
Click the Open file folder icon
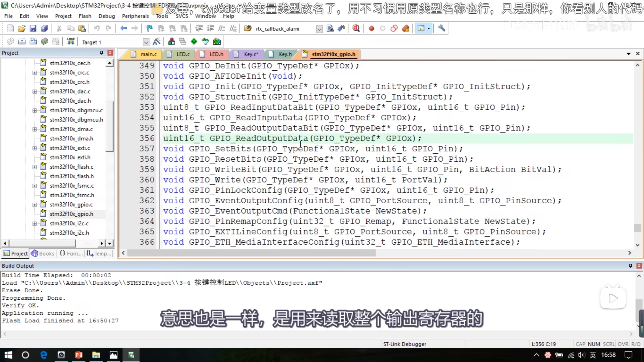pyautogui.click(x=22, y=28)
